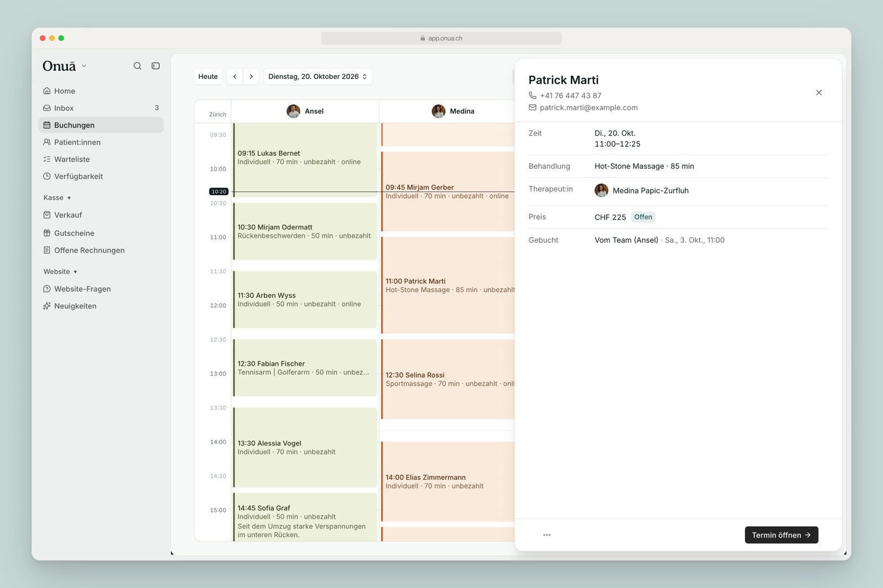Jump to today with Heute button
This screenshot has width=883, height=588.
(208, 77)
